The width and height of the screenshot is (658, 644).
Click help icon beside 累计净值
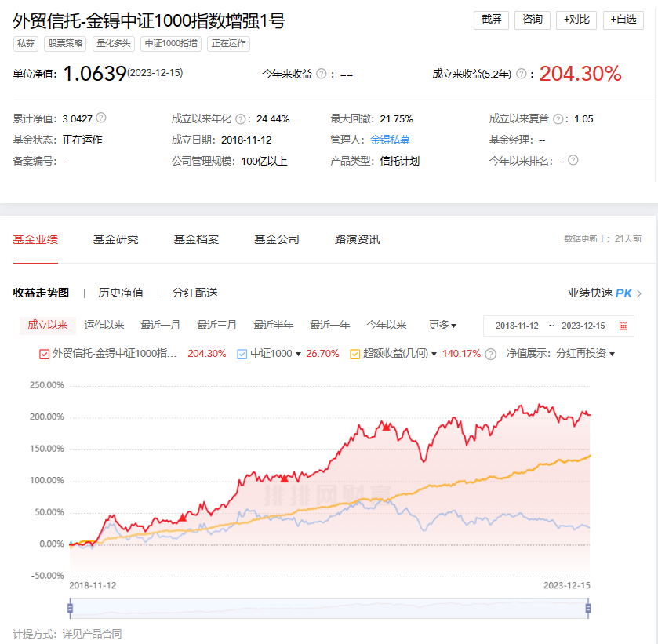(100, 118)
